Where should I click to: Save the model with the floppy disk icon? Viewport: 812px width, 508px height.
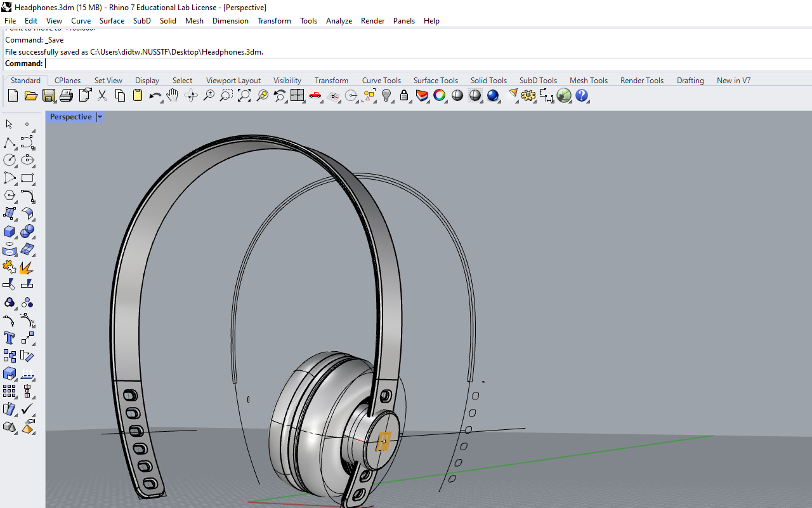pos(48,96)
